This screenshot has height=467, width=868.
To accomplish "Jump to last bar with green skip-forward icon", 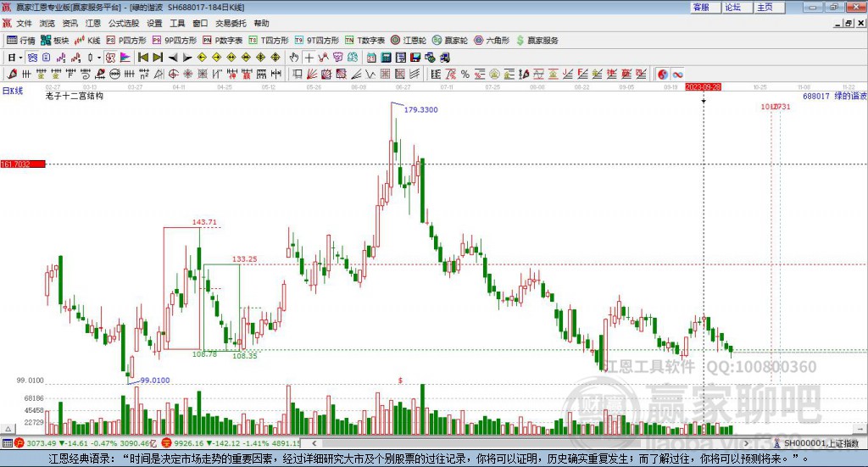I will [158, 58].
